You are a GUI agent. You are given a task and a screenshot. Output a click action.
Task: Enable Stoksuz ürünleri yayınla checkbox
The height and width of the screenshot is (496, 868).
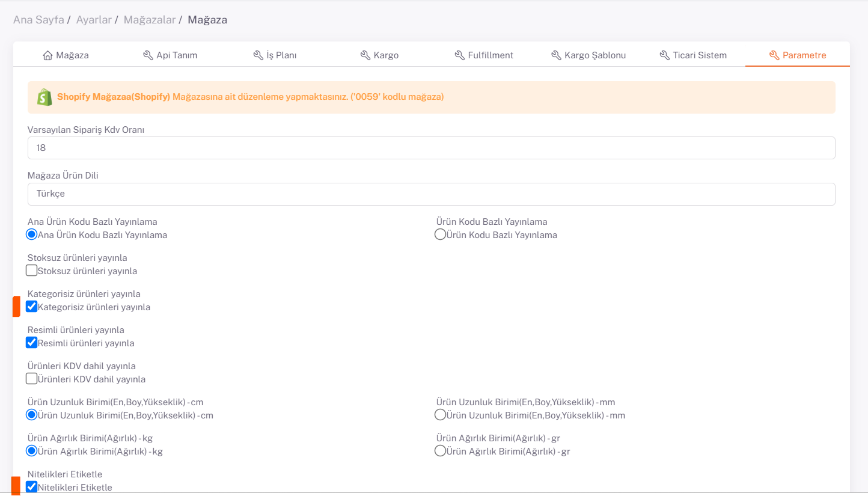coord(32,271)
